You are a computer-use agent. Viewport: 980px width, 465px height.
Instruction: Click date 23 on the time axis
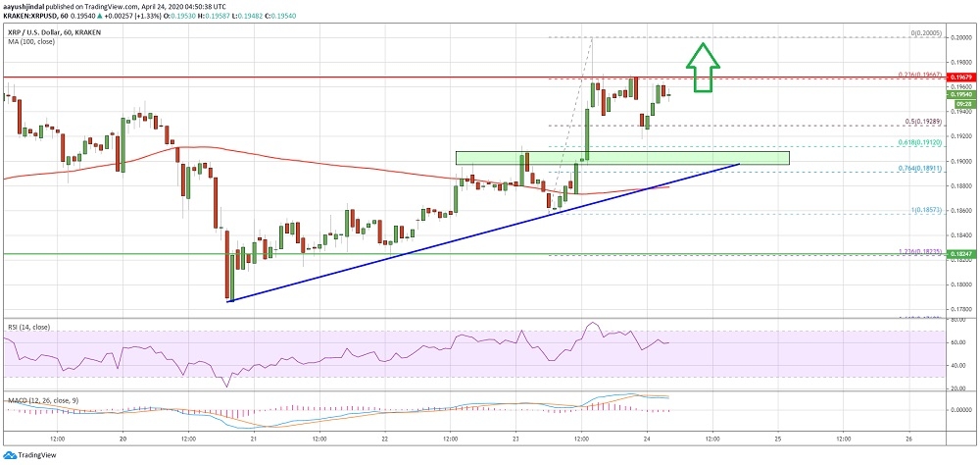pyautogui.click(x=515, y=438)
